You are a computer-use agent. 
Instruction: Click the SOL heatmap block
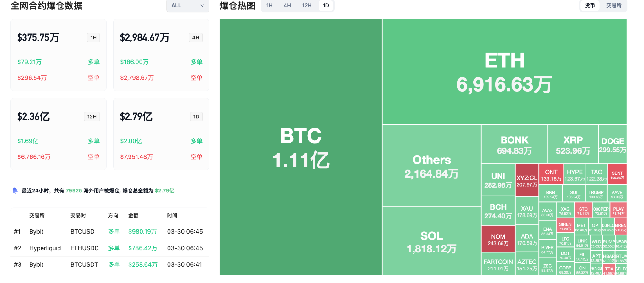[431, 241]
